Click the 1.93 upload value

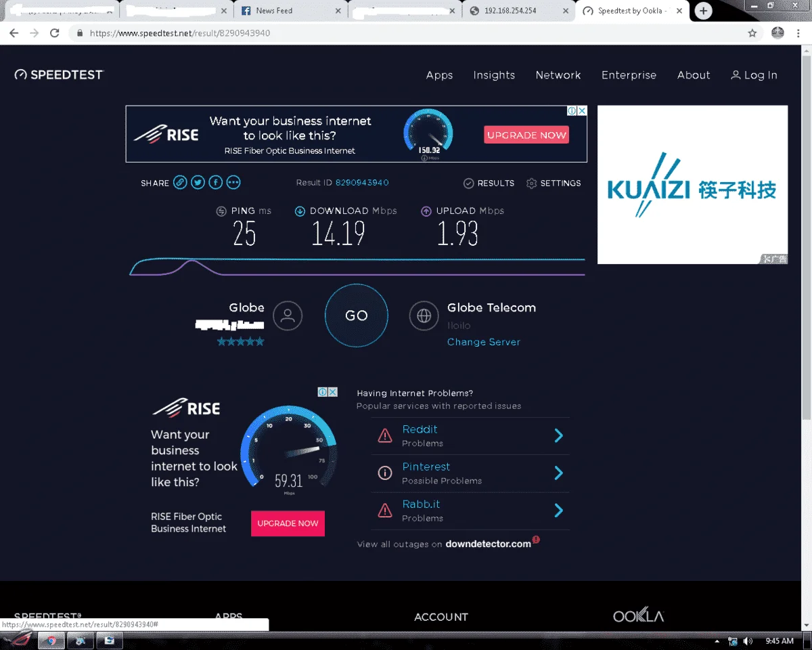[457, 234]
